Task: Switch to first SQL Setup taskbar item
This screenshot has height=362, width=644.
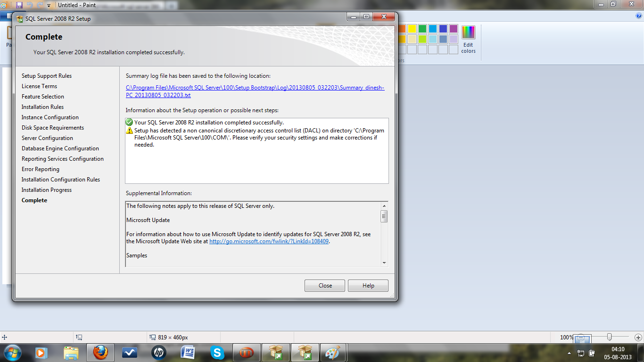Action: [276, 352]
